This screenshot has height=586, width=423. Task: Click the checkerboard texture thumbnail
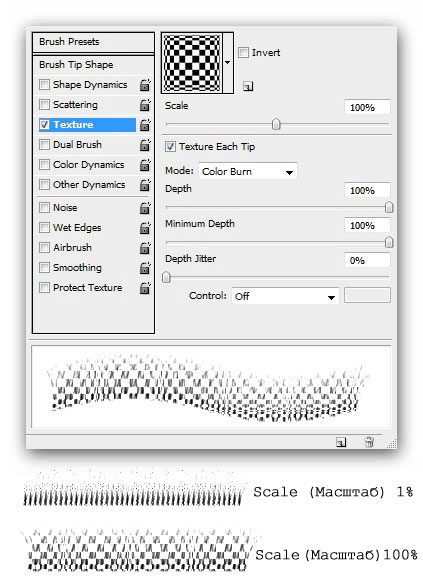point(192,63)
